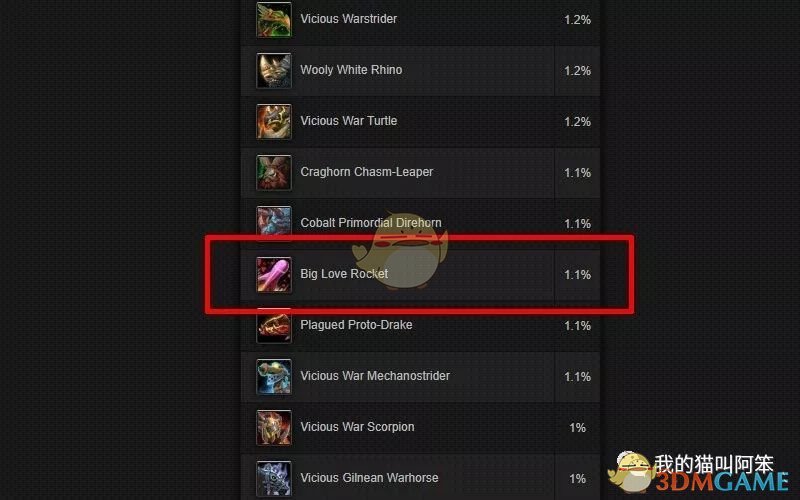800x500 pixels.
Task: Follow the Plagued Proto-Drake name link
Action: click(356, 325)
